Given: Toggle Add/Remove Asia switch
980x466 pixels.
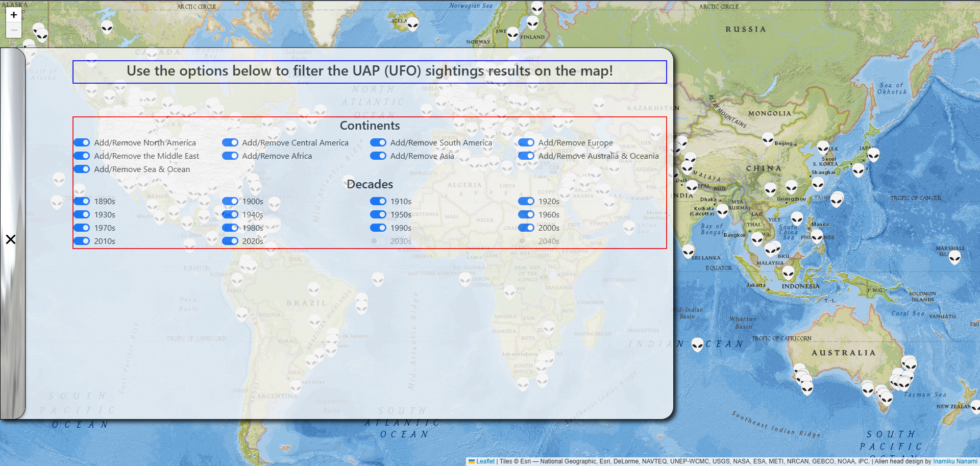Looking at the screenshot, I should click(x=378, y=156).
